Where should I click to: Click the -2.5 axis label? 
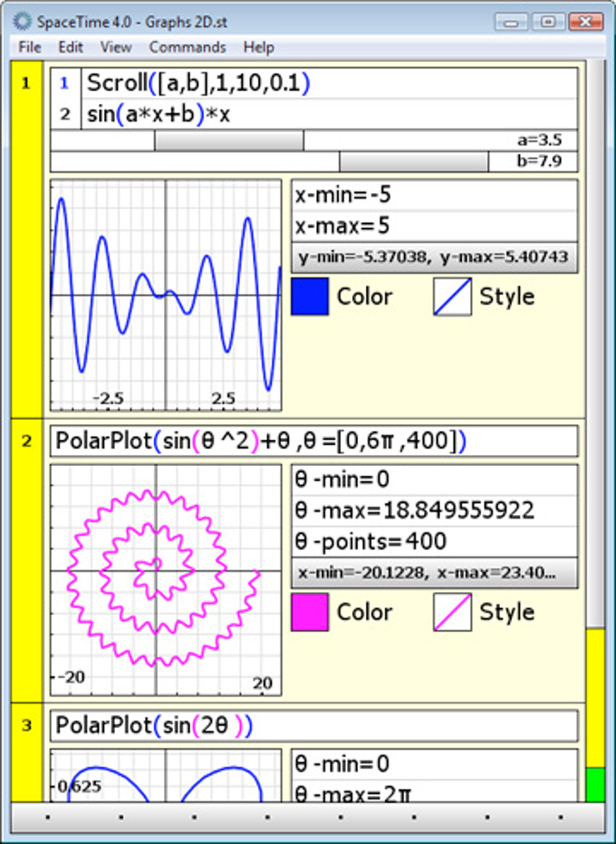(x=108, y=398)
